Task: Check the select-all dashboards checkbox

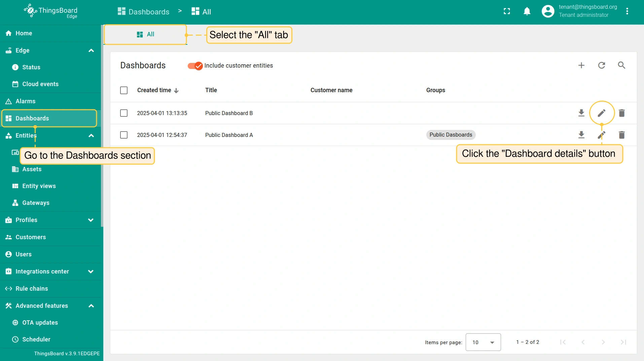Action: coord(124,90)
